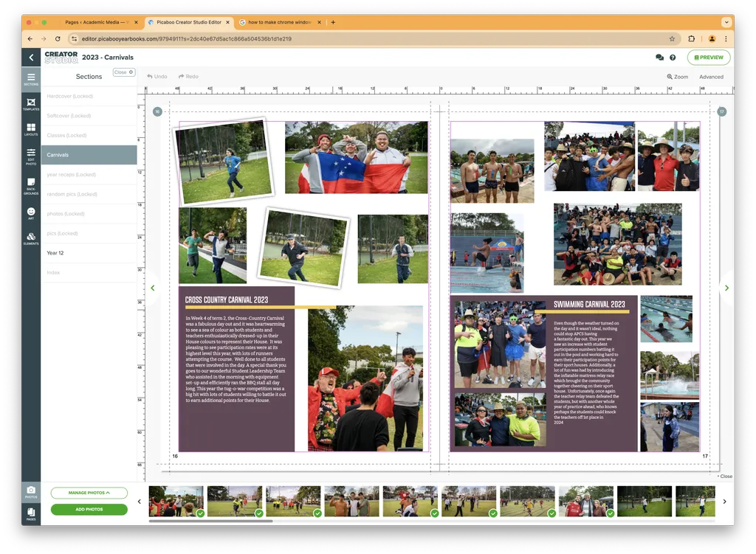Open a new browser tab
Viewport: 756px width, 554px height.
[333, 22]
